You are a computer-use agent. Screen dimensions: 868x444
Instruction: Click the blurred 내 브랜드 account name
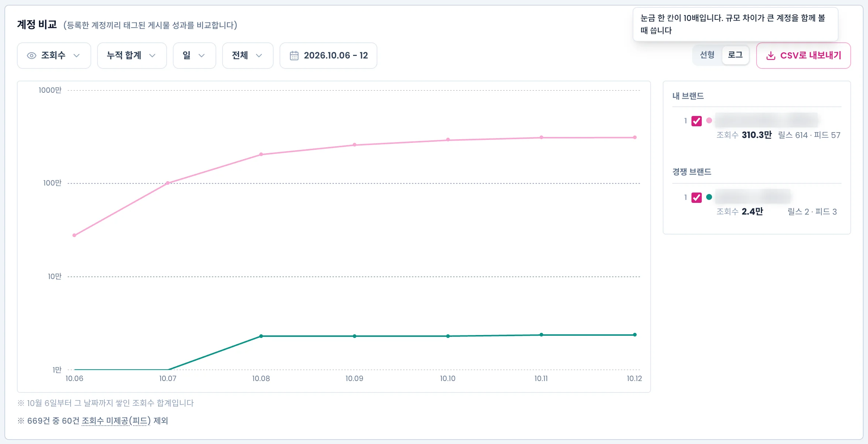(766, 120)
